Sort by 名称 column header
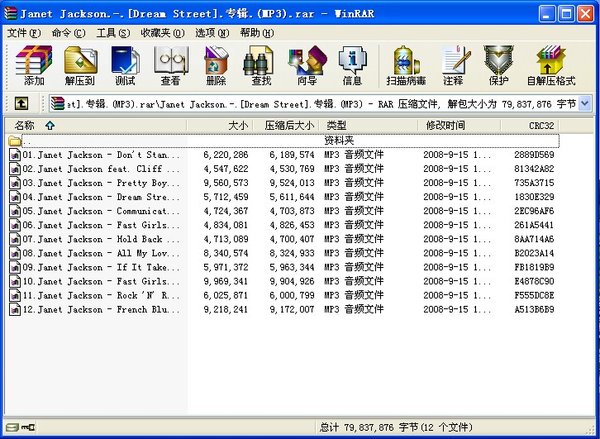Screen dimensions: 600x439 pyautogui.click(x=96, y=126)
